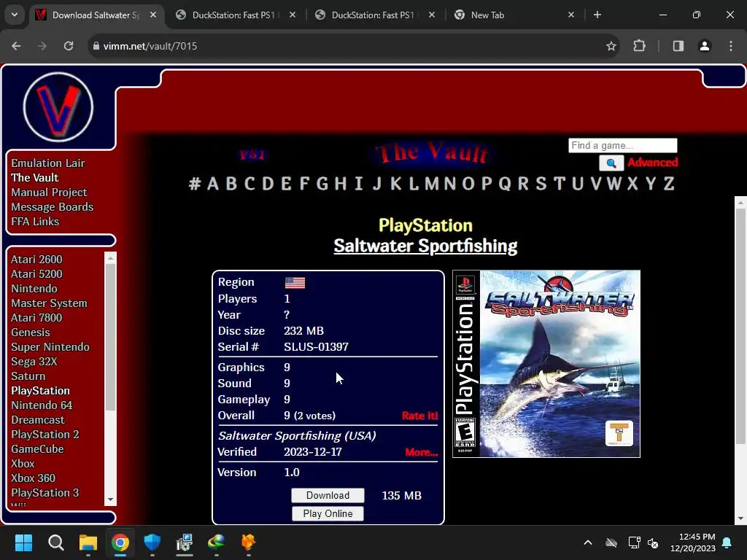Click the address bar URL
This screenshot has width=747, height=560.
click(x=150, y=46)
